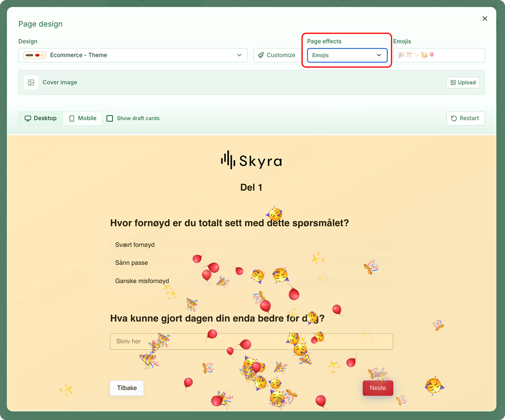Select the Ganske misfornøyd option

[251, 281]
